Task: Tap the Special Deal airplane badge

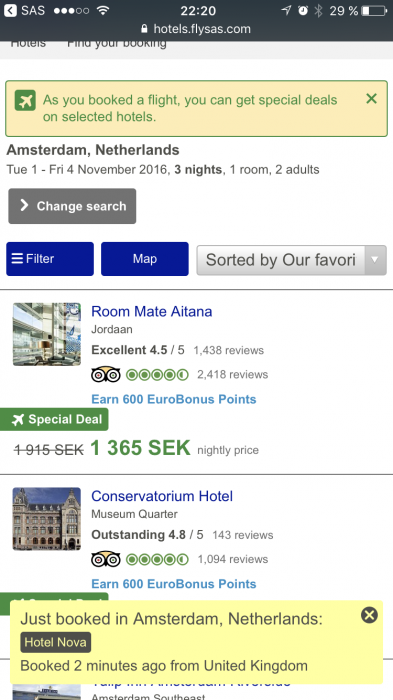Action: [54, 420]
